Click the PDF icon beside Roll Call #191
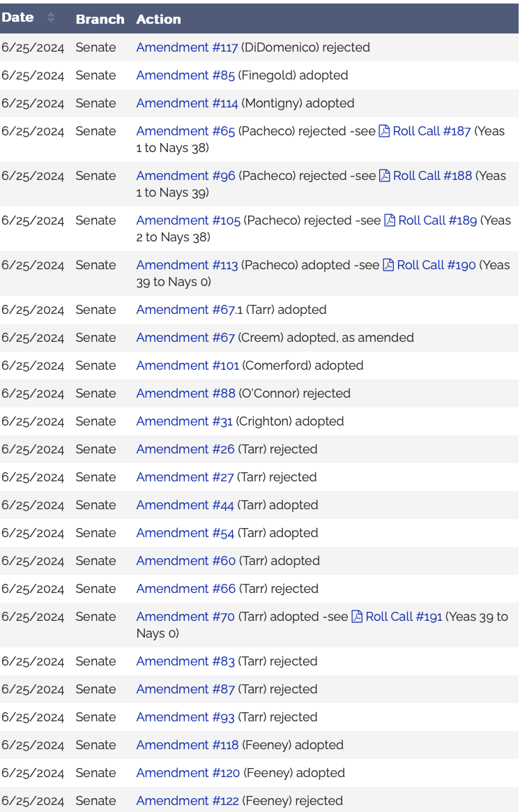520x812 pixels. (357, 617)
